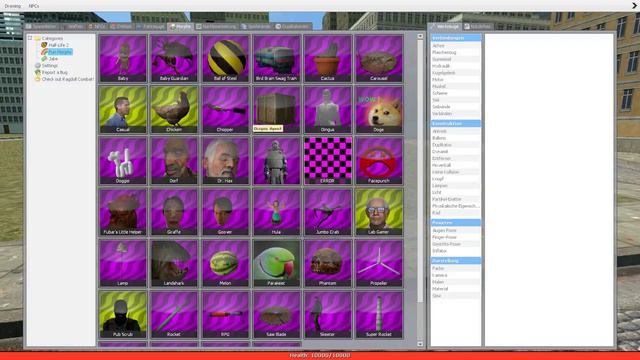The width and height of the screenshot is (640, 360).
Task: Select the Farbe tool
Action: coord(456,268)
